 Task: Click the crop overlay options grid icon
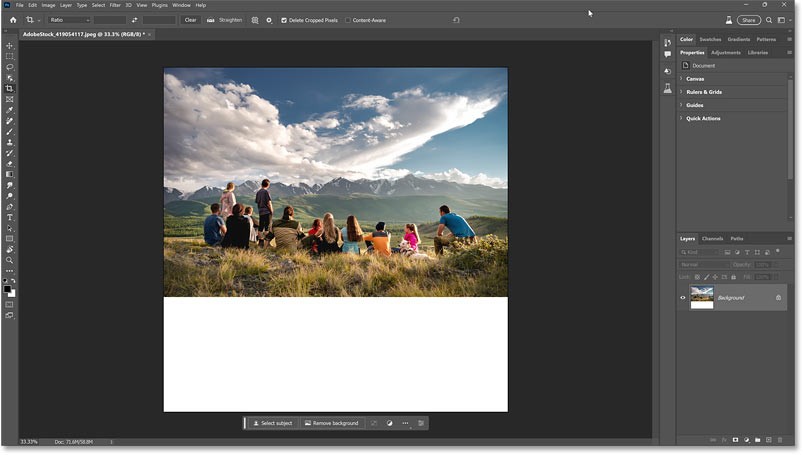coord(255,20)
